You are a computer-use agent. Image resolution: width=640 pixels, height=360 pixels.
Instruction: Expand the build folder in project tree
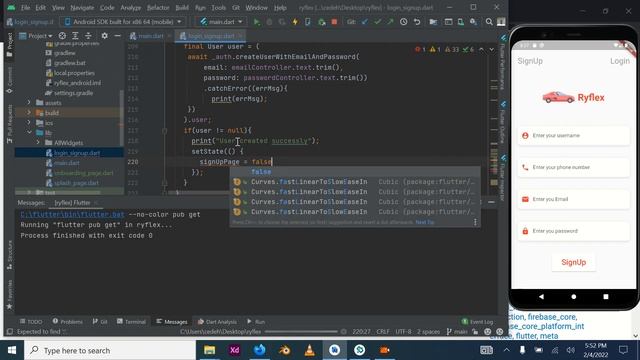coord(29,113)
